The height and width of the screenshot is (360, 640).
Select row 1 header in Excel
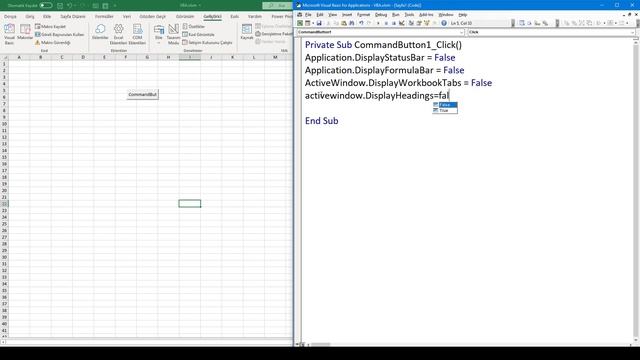(4, 64)
